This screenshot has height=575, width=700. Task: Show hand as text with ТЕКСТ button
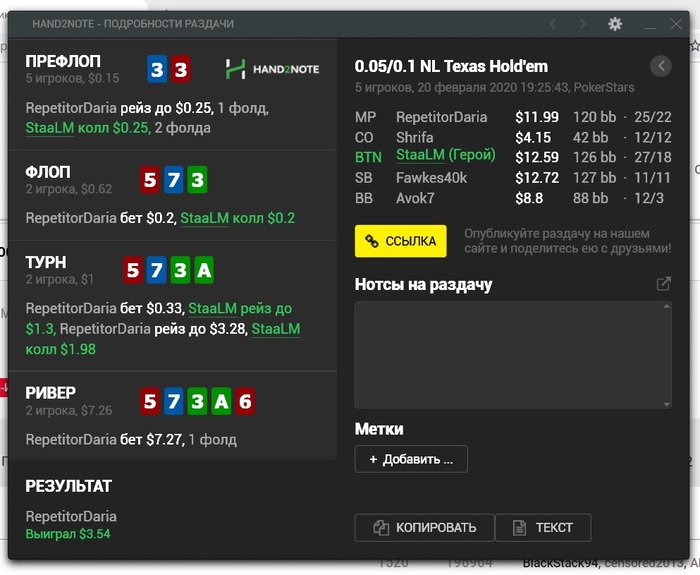pos(543,528)
